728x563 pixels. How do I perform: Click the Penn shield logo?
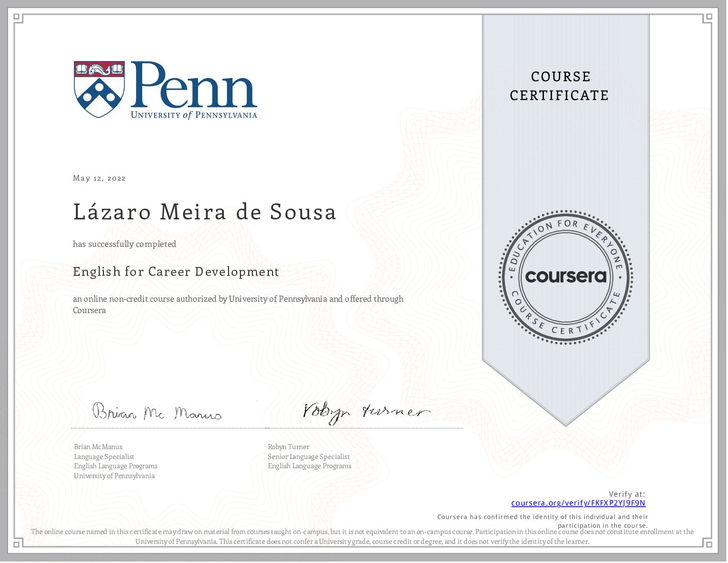[99, 89]
